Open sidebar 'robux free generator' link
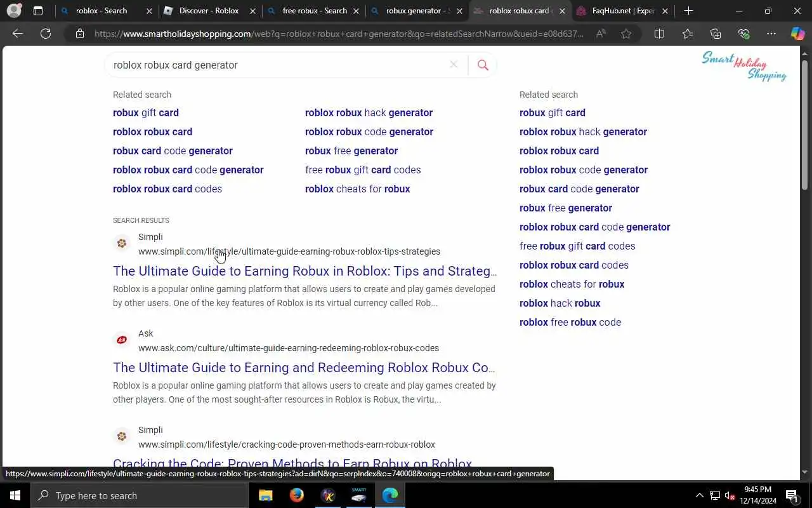Viewport: 812px width, 508px height. 566,208
